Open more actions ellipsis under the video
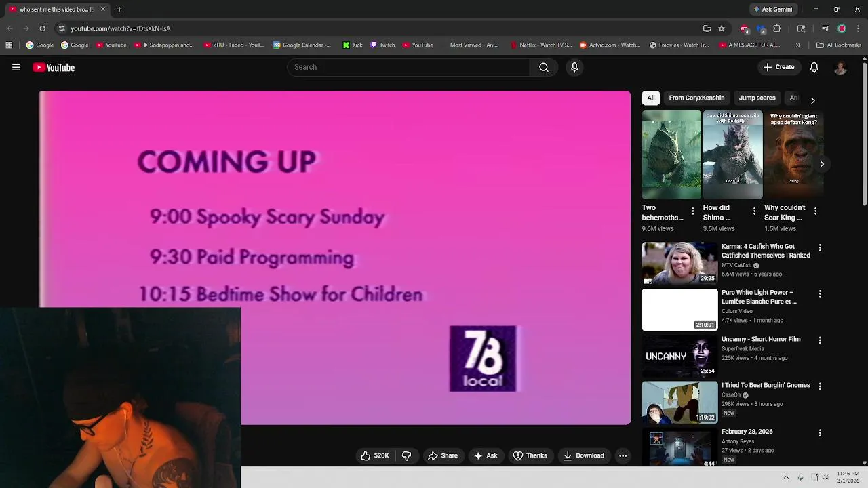The width and height of the screenshot is (868, 488). coord(623,455)
